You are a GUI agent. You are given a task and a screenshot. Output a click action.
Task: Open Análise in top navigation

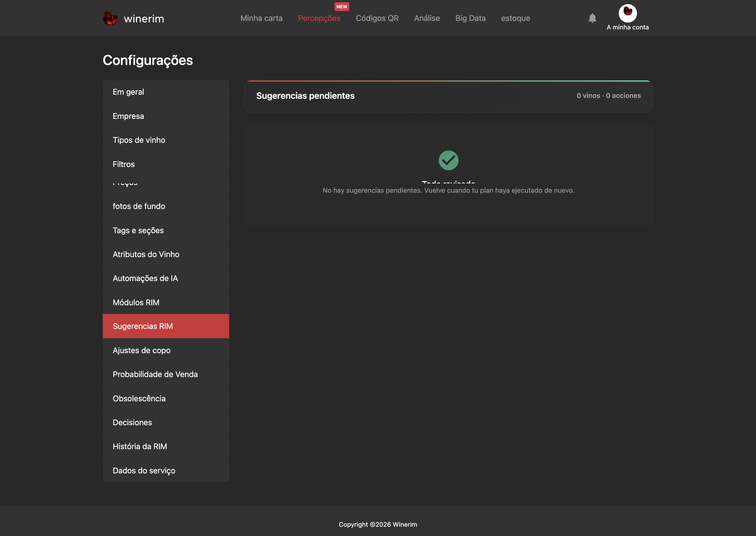pyautogui.click(x=427, y=18)
